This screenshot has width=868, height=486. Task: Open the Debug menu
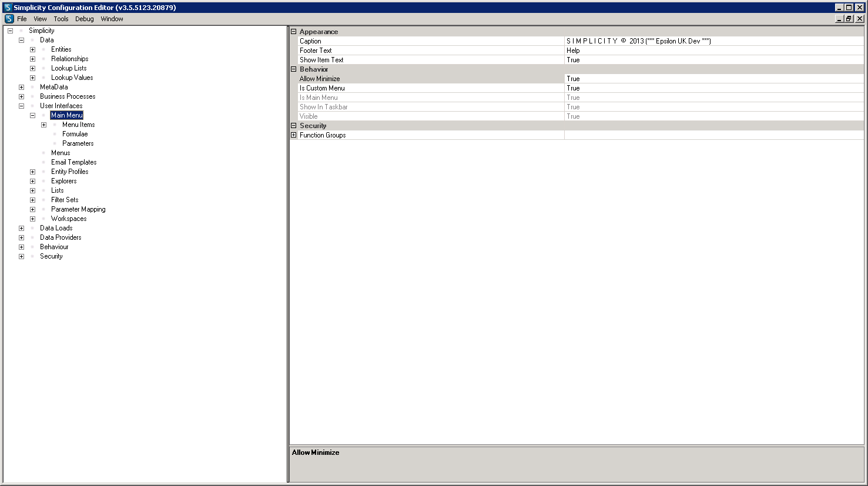[x=85, y=19]
